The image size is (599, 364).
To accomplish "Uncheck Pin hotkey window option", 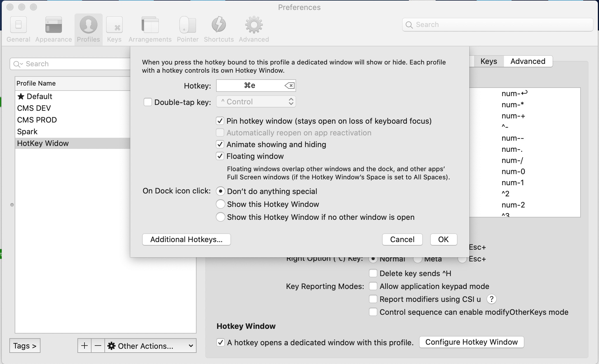I will coord(220,121).
